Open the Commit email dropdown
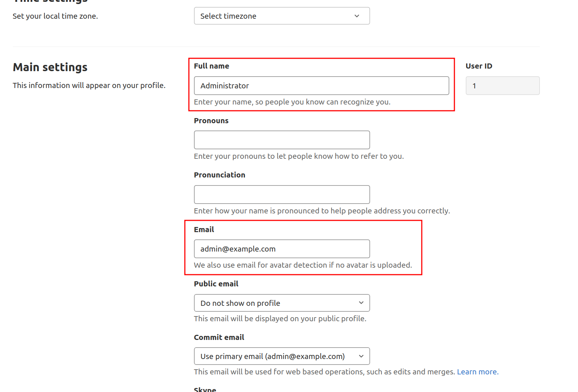The image size is (578, 392). [281, 356]
